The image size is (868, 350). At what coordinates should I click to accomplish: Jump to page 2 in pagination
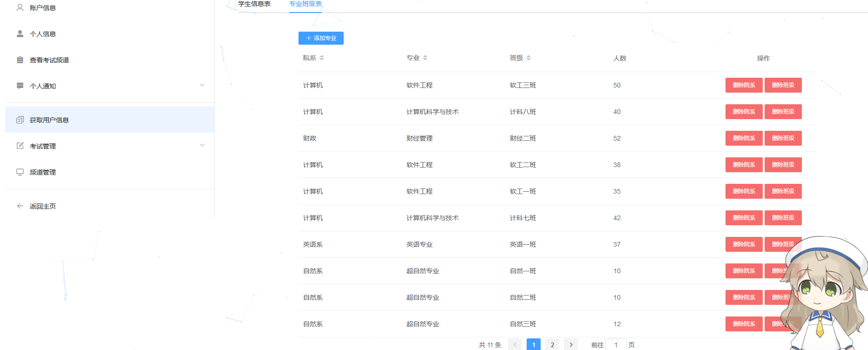click(552, 345)
